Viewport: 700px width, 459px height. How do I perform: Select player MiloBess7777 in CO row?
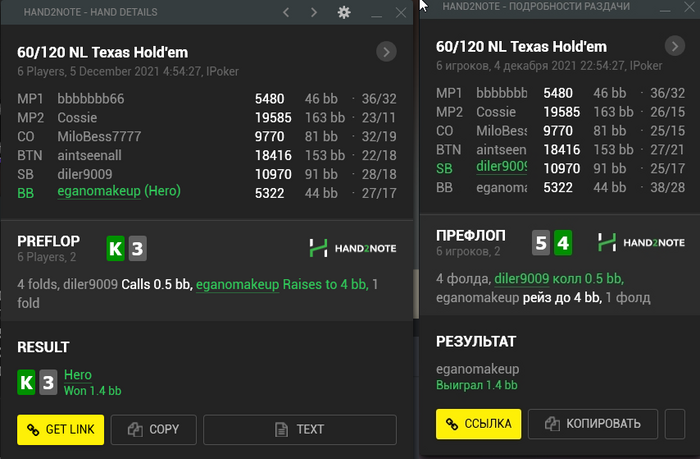(99, 136)
